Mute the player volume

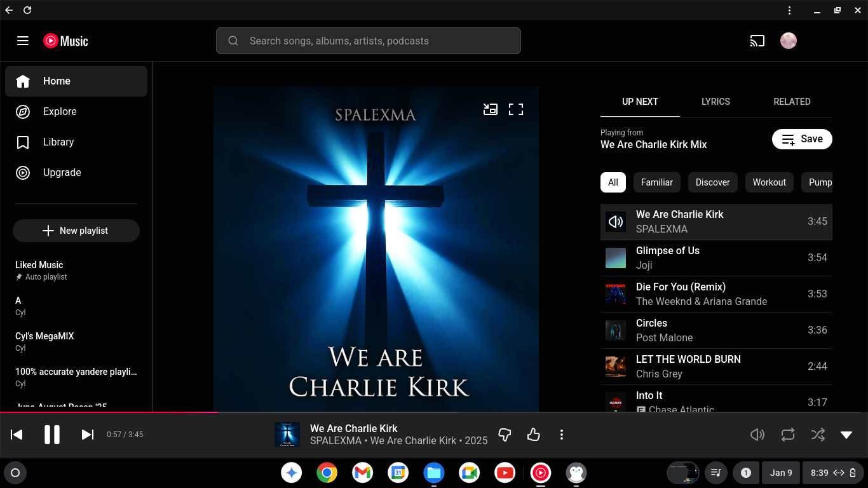[x=757, y=435]
